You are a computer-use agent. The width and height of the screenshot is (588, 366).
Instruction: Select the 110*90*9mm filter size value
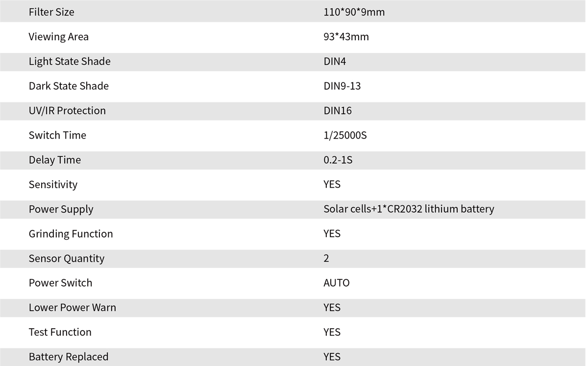pos(354,12)
